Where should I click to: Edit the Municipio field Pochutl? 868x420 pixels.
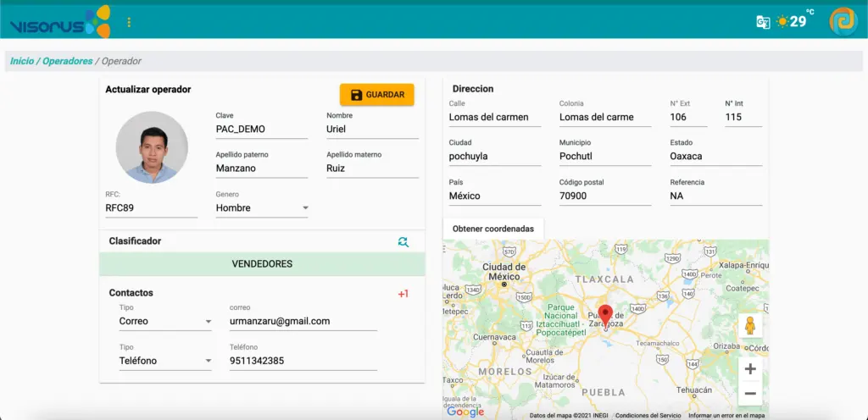605,157
